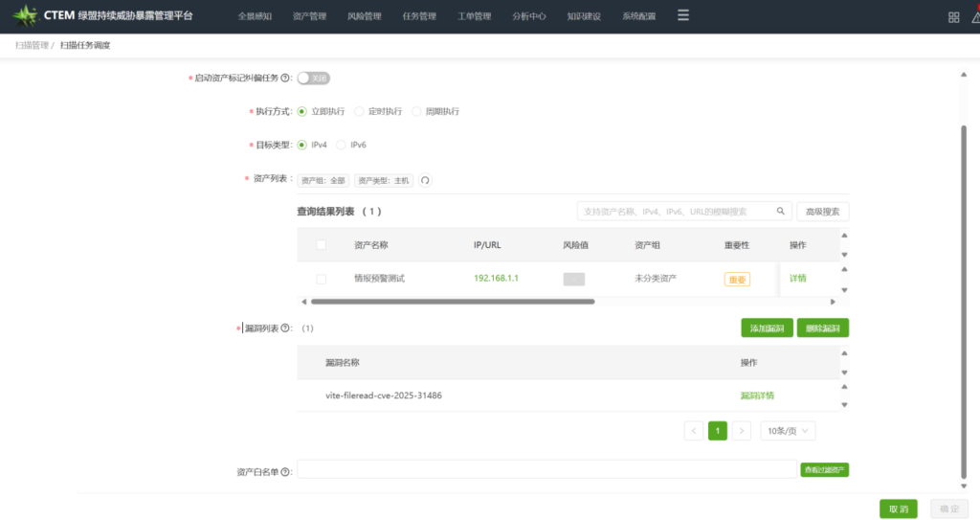This screenshot has height=520, width=980.
Task: Open the 10条/页 page size dropdown
Action: (x=788, y=431)
